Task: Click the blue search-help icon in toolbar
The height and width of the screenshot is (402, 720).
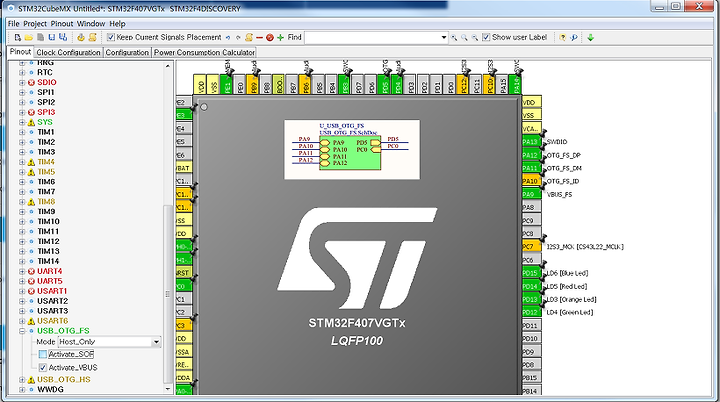Action: 574,38
